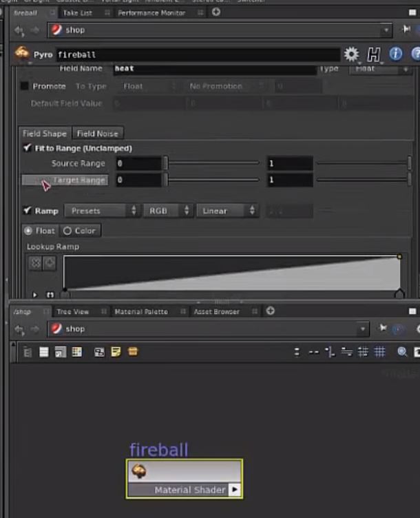420x518 pixels.
Task: Open the Take List tab
Action: [78, 13]
